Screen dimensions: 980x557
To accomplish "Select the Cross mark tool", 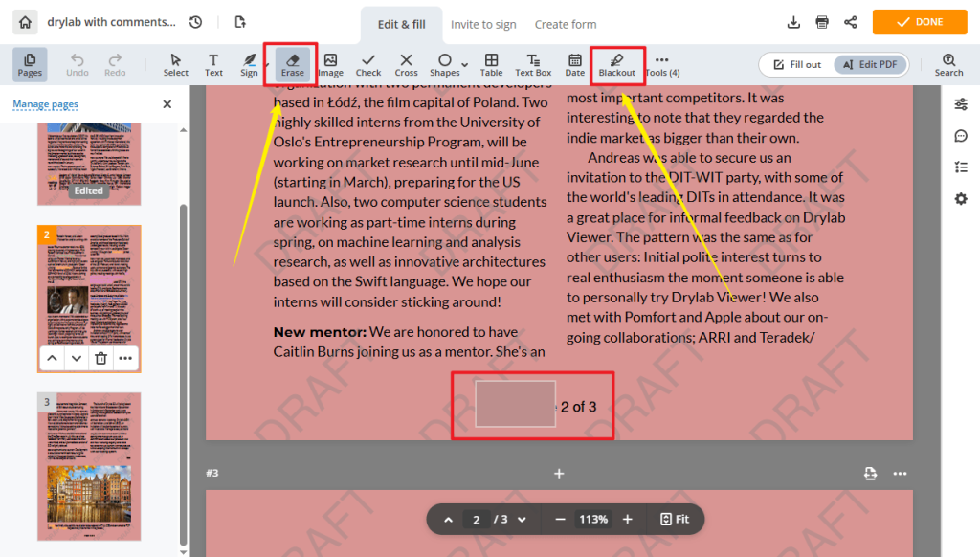I will (406, 64).
